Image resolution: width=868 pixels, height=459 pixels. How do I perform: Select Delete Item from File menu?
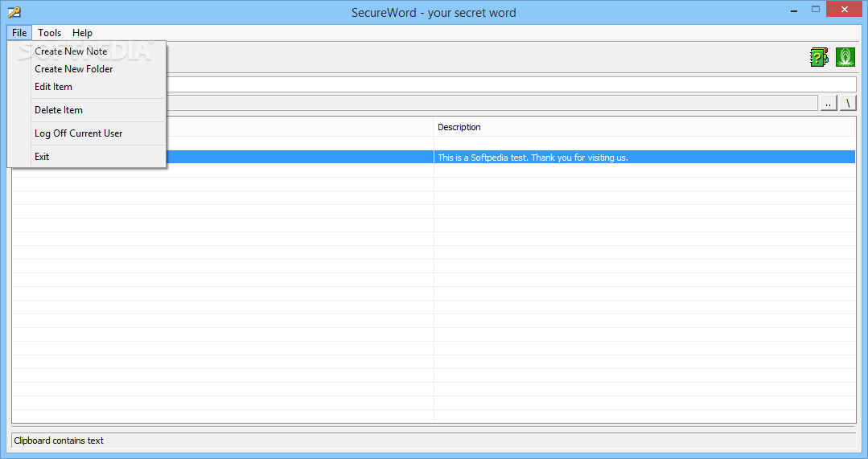(87, 110)
